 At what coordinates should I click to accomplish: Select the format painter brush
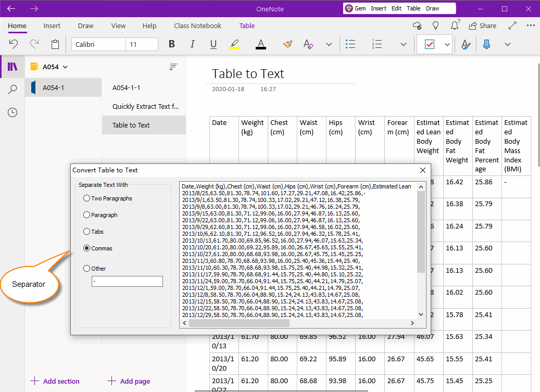point(287,44)
